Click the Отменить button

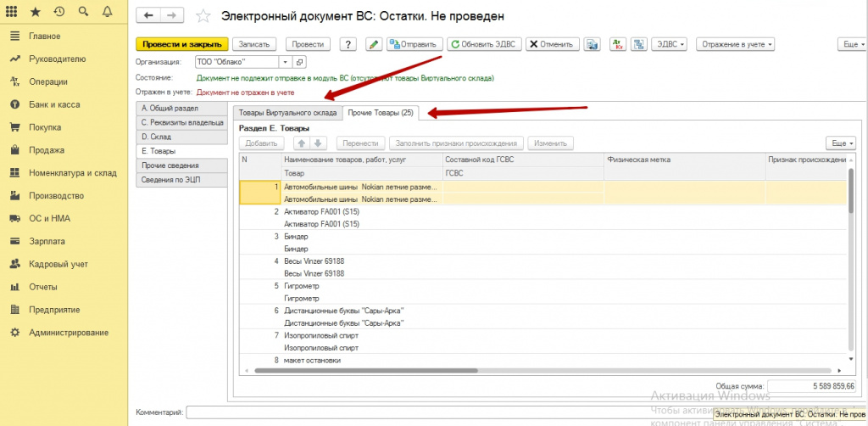[552, 45]
